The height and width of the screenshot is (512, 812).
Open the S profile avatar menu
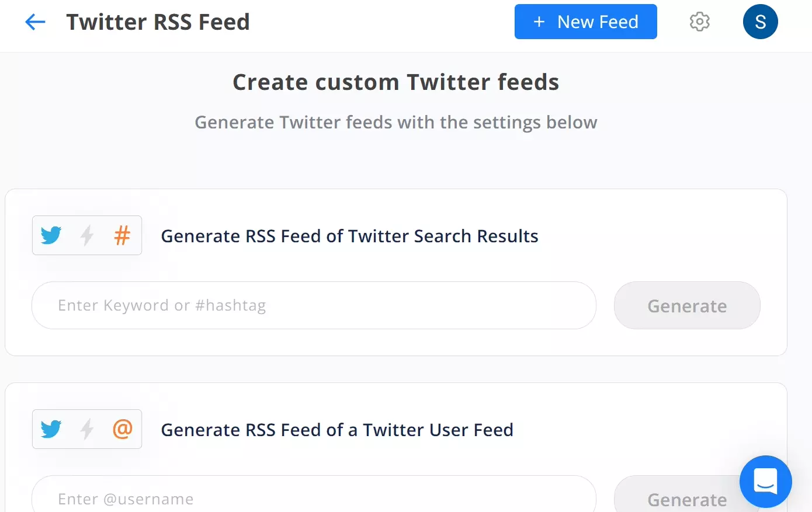[760, 22]
